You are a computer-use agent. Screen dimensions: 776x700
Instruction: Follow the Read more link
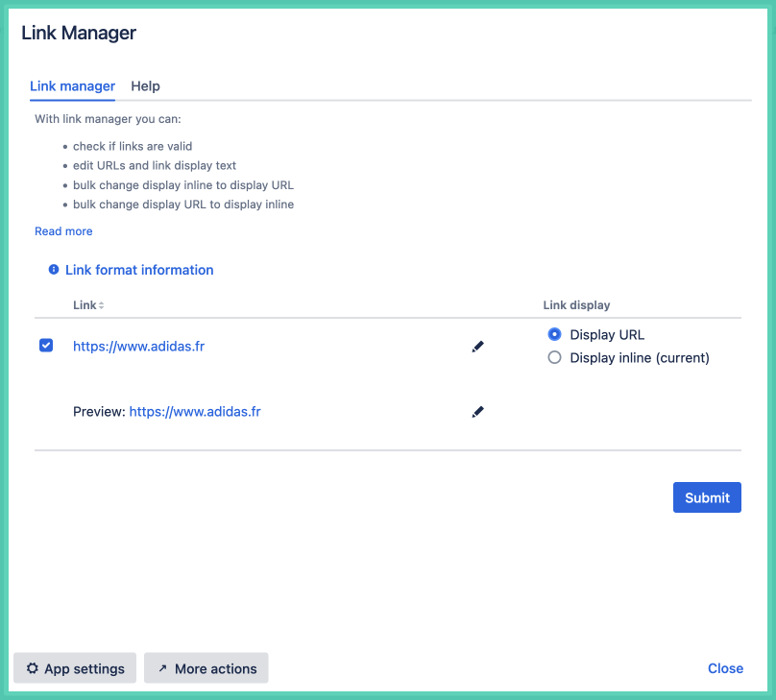[63, 231]
